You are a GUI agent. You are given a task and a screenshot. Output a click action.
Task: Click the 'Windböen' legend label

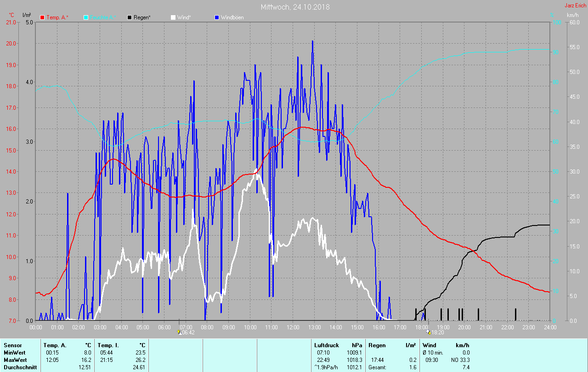tap(232, 17)
